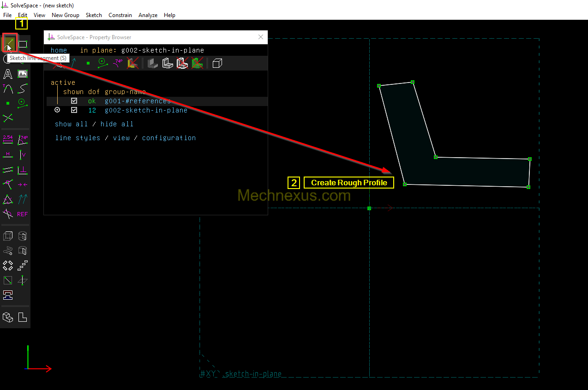Toggle crossed-out white solid edges visibility icon
This screenshot has width=588, height=390.
click(x=182, y=63)
